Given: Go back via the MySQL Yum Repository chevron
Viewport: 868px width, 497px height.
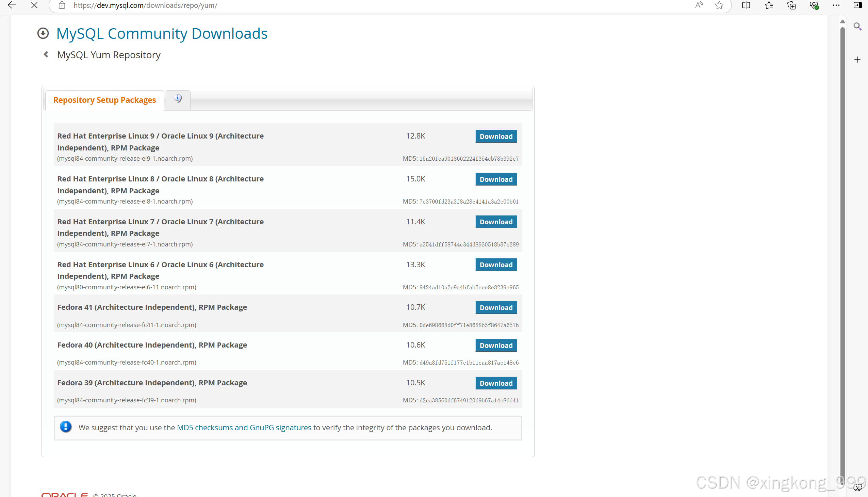Looking at the screenshot, I should (46, 54).
